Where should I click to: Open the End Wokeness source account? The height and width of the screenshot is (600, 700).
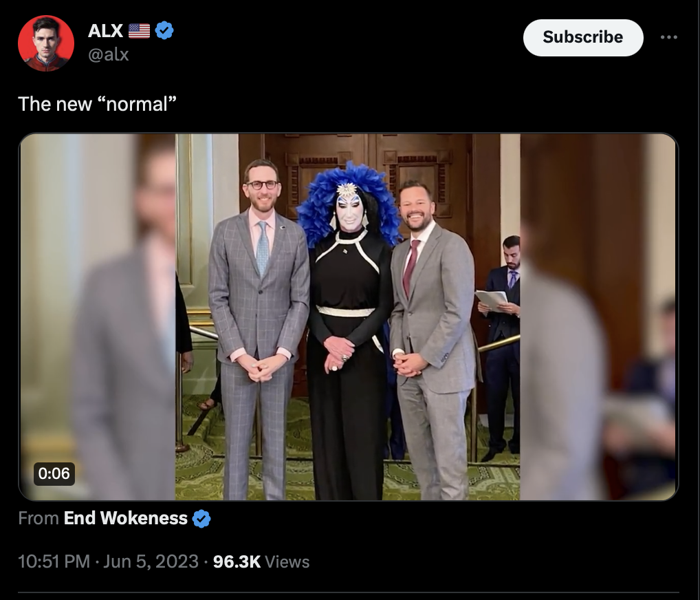click(125, 518)
